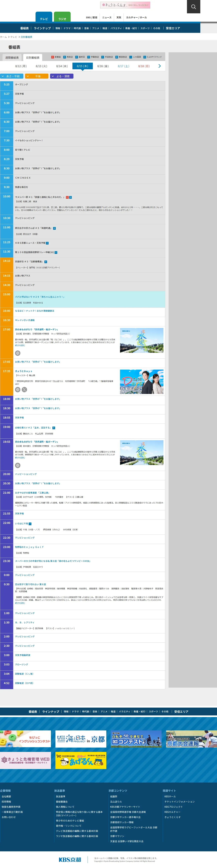Open the search magnifier icon
Image resolution: width=217 pixels, height=868 pixels.
193,7
